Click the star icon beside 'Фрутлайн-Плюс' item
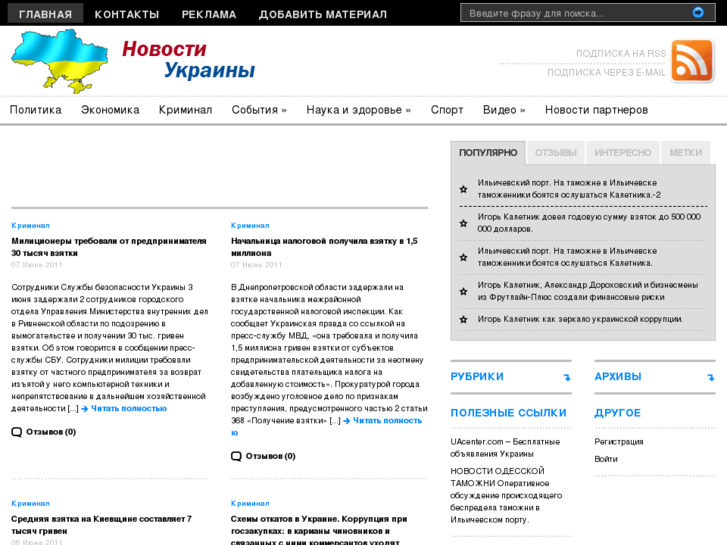 [463, 291]
